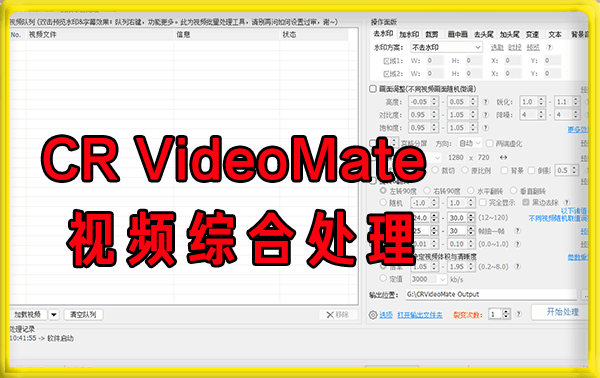The height and width of the screenshot is (378, 600).
Task: Click the help icon beside watermark scheme links
Action: (x=549, y=47)
